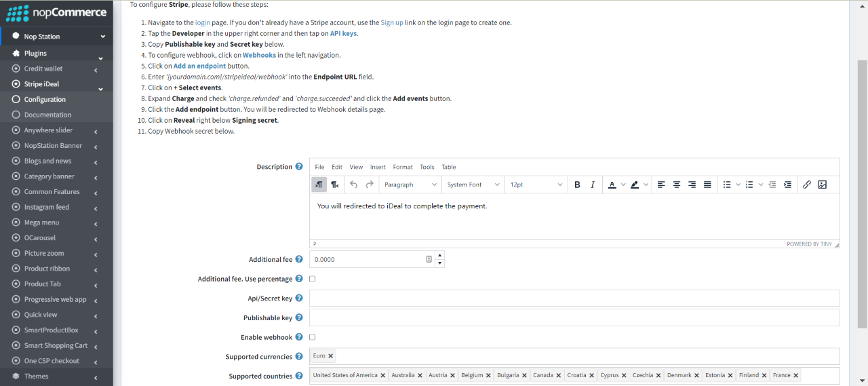This screenshot has width=868, height=386.
Task: Open the highlight color picker arrow
Action: [x=646, y=185]
